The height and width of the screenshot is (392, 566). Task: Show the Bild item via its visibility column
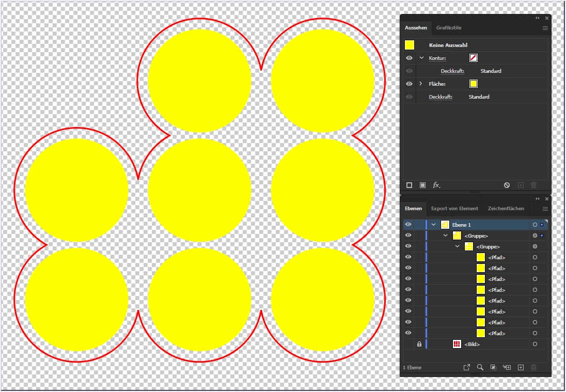pyautogui.click(x=408, y=344)
